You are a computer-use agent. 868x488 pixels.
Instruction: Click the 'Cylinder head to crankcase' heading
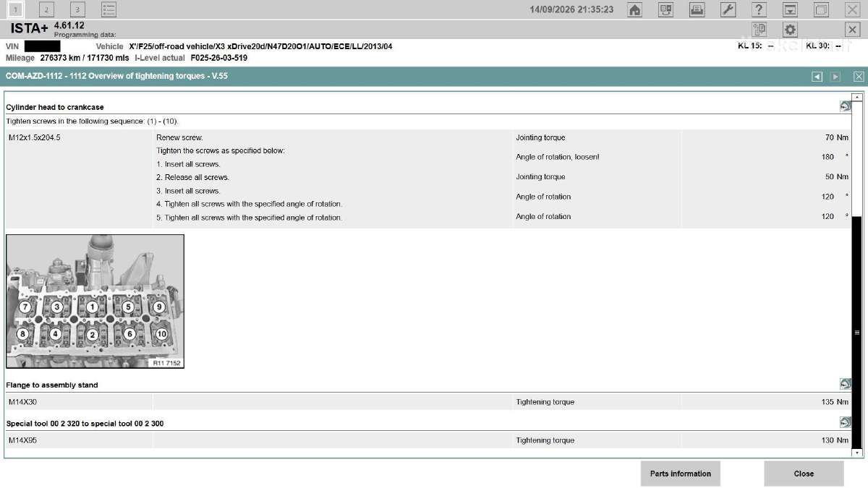click(x=55, y=107)
